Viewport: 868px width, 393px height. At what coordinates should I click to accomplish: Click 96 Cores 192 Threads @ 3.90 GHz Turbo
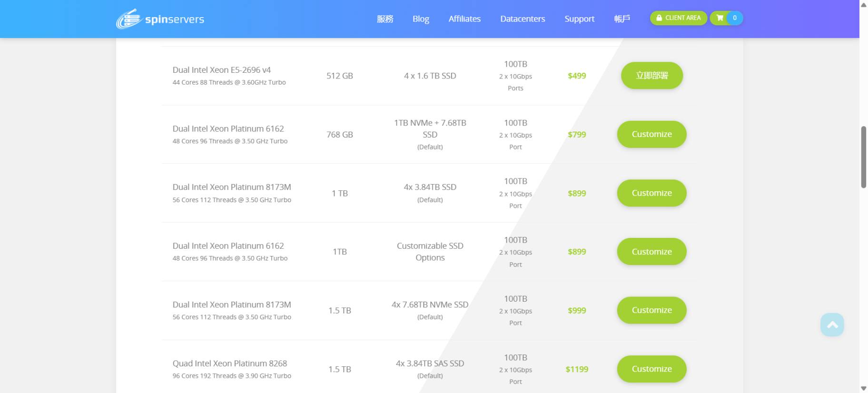point(232,376)
